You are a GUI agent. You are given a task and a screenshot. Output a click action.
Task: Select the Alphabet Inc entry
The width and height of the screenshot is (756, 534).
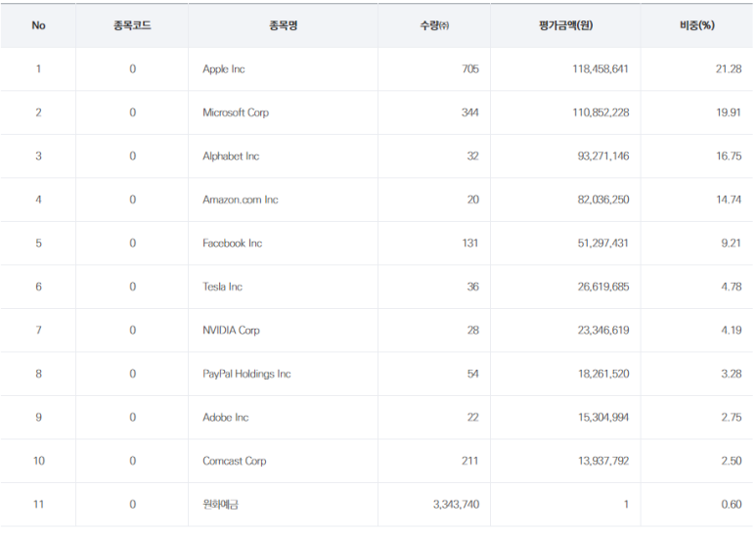(x=231, y=156)
